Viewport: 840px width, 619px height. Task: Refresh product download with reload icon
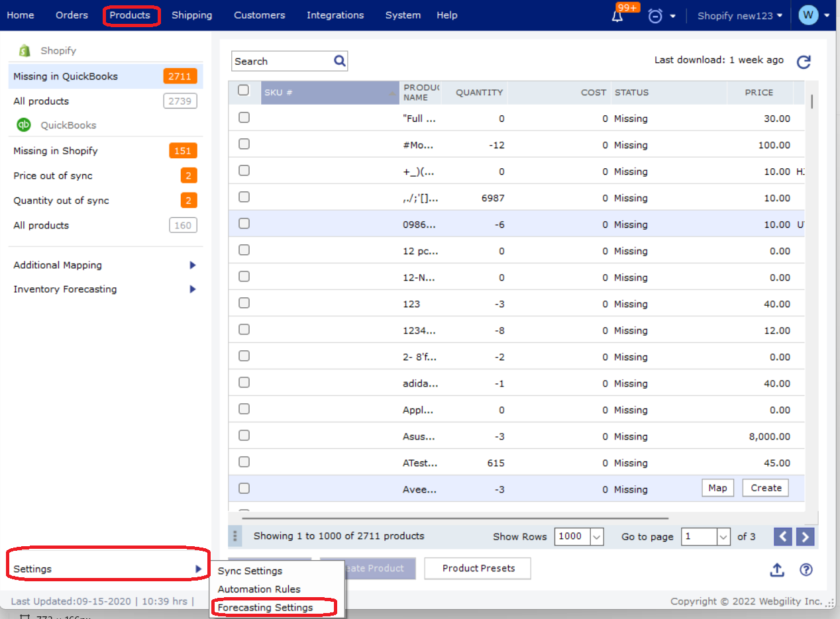(804, 62)
